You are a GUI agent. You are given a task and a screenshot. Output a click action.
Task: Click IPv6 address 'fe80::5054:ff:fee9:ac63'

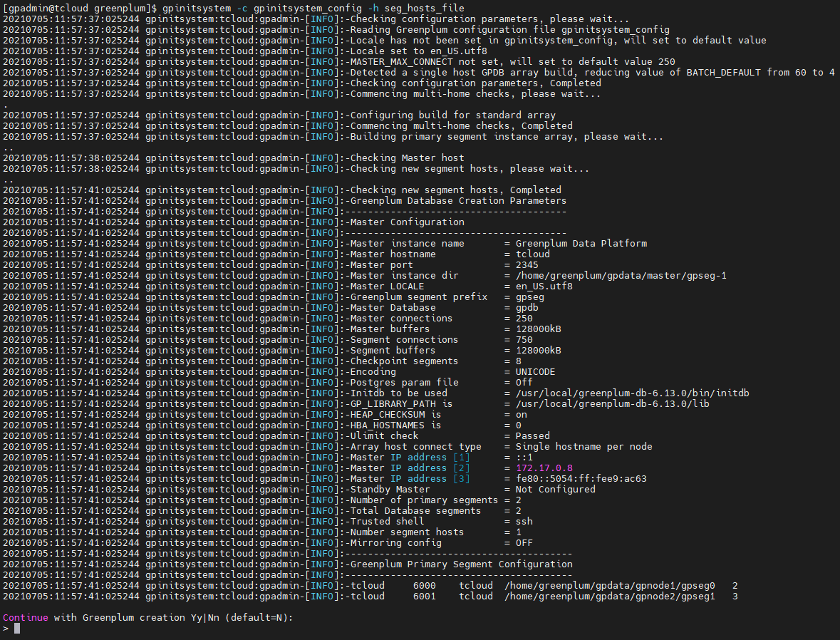coord(581,479)
